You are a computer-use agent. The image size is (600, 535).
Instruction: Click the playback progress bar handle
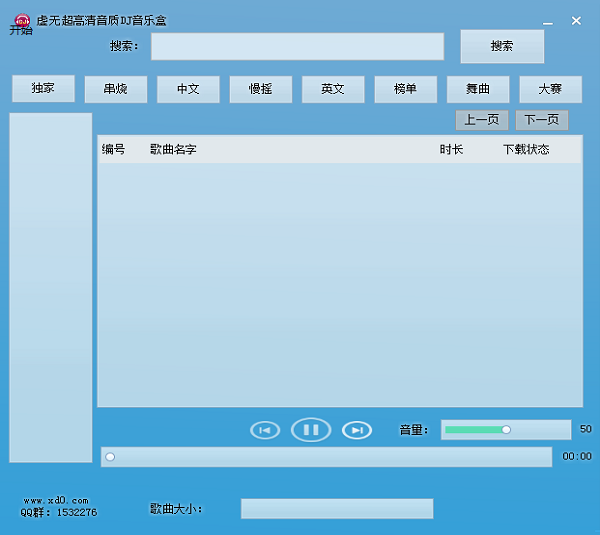point(110,457)
